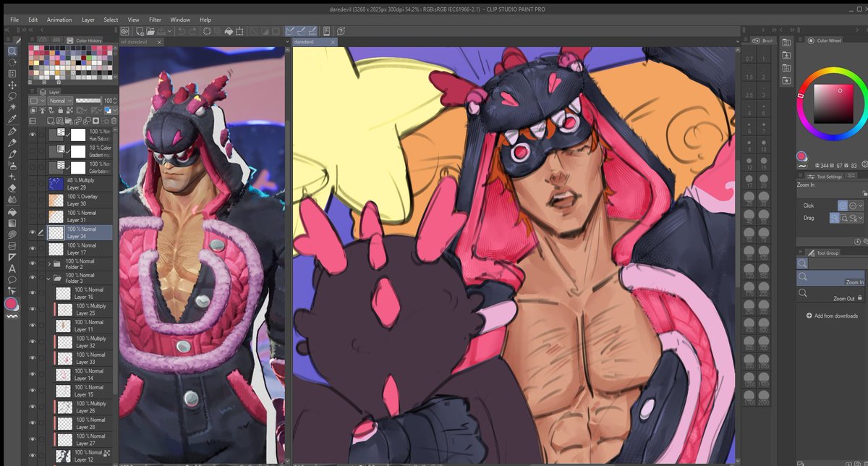Open the blending mode Normal dropdown
Viewport: 868px width, 466px height.
pyautogui.click(x=59, y=101)
